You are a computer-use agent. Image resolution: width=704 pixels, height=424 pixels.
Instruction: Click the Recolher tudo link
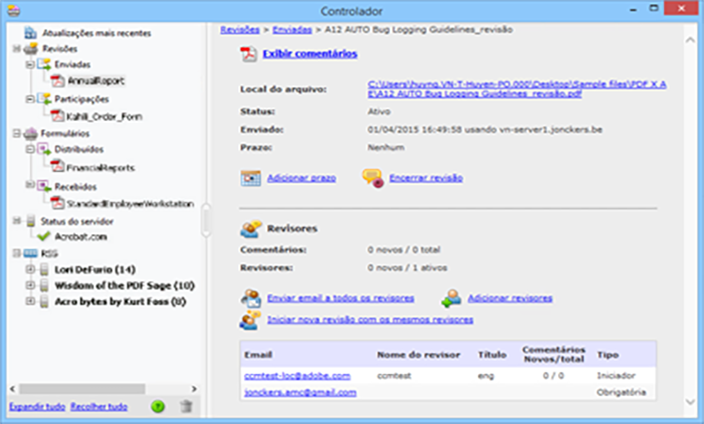[99, 407]
